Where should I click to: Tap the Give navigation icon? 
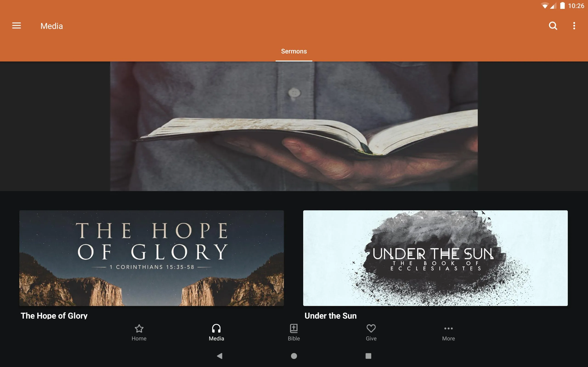coord(371,332)
